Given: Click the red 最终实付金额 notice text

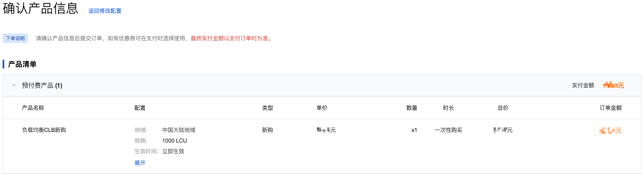Looking at the screenshot, I should (x=232, y=38).
